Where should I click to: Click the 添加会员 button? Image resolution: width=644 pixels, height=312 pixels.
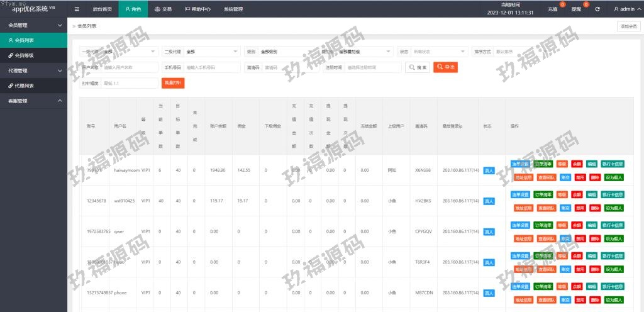tap(628, 26)
